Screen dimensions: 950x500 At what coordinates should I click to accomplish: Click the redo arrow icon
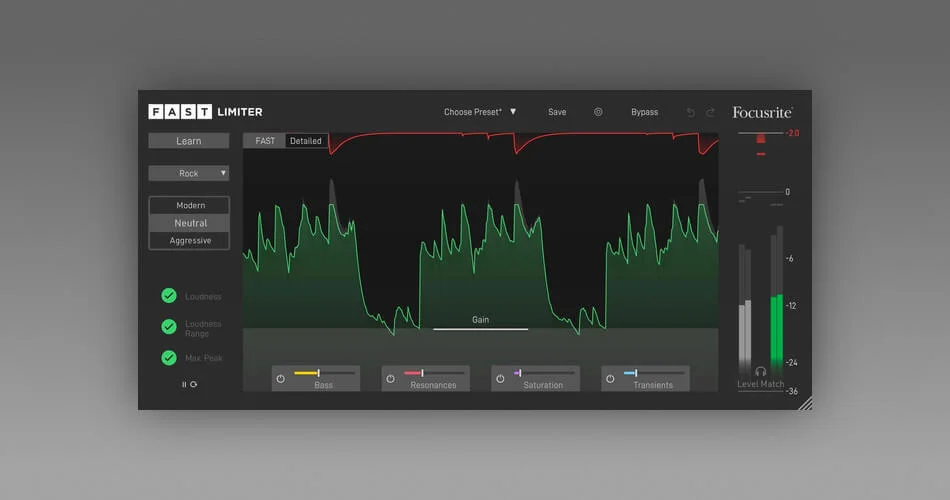(710, 113)
